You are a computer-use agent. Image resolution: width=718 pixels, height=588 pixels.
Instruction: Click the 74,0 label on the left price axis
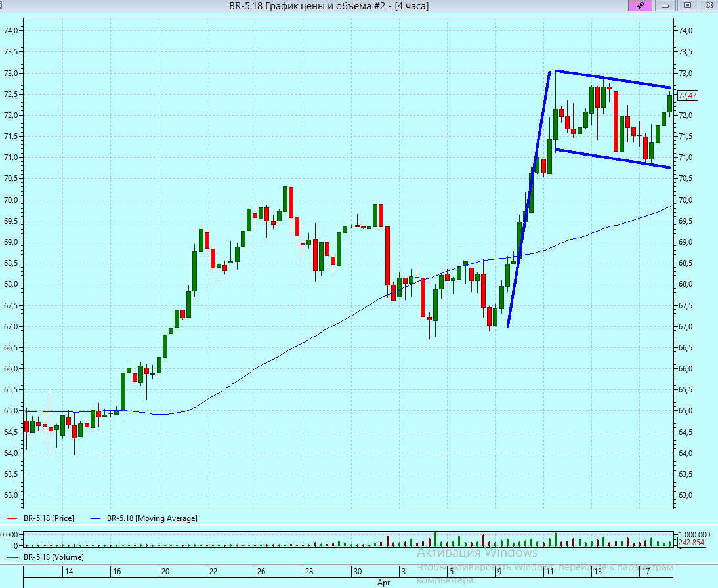click(x=11, y=31)
